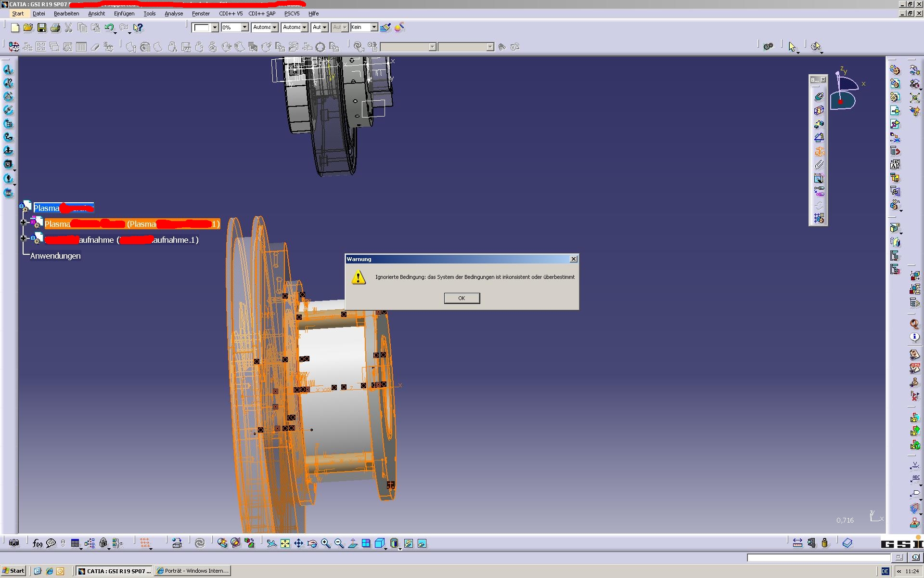Toggle Swap Visible Space
Image resolution: width=924 pixels, height=578 pixels.
422,543
